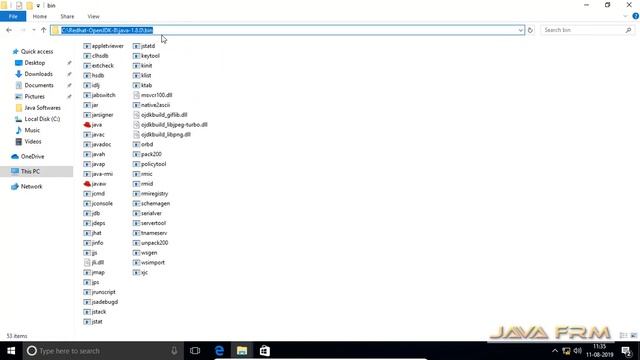Screen dimensions: 640x360
Task: Select the java executable red hat icon
Action: (87, 124)
